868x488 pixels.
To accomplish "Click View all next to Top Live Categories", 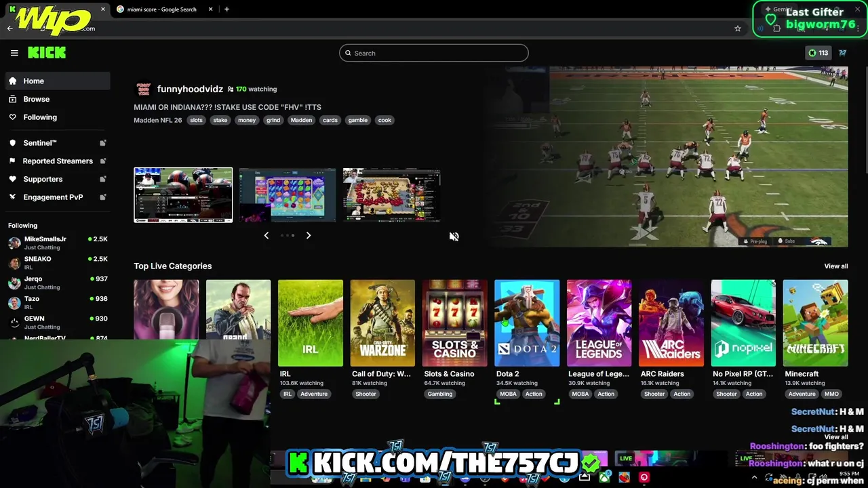I will coord(835,266).
